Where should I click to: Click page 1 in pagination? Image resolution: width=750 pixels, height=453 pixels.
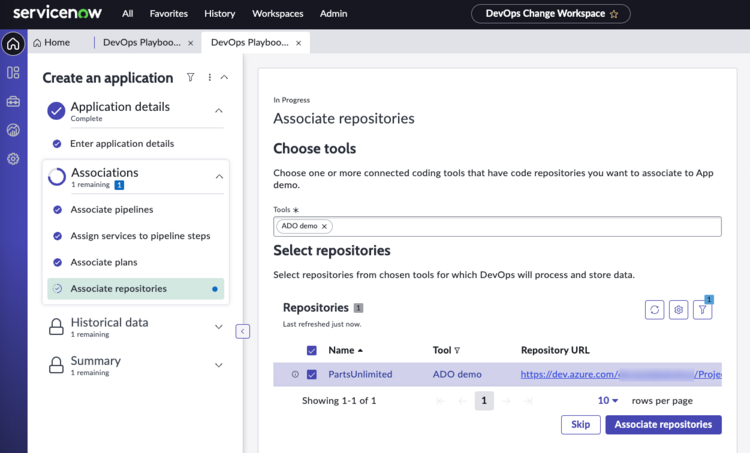coord(484,400)
